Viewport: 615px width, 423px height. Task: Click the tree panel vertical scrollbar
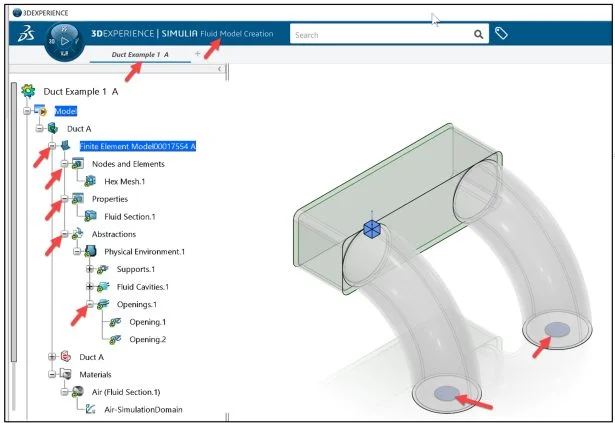click(14, 222)
